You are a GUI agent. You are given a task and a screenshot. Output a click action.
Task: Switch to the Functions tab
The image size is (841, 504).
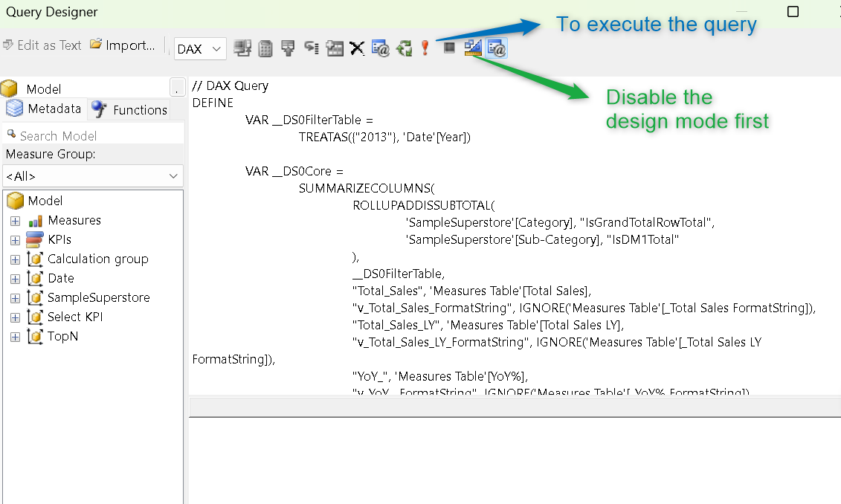click(x=129, y=110)
